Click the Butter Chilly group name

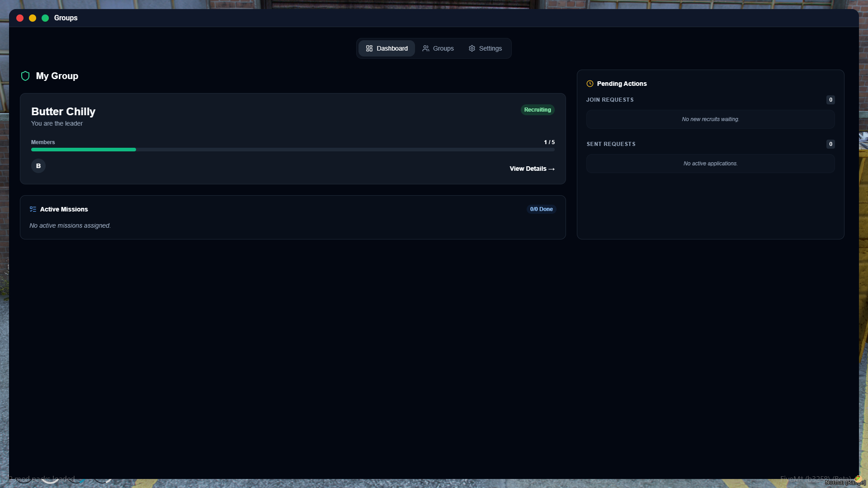63,112
